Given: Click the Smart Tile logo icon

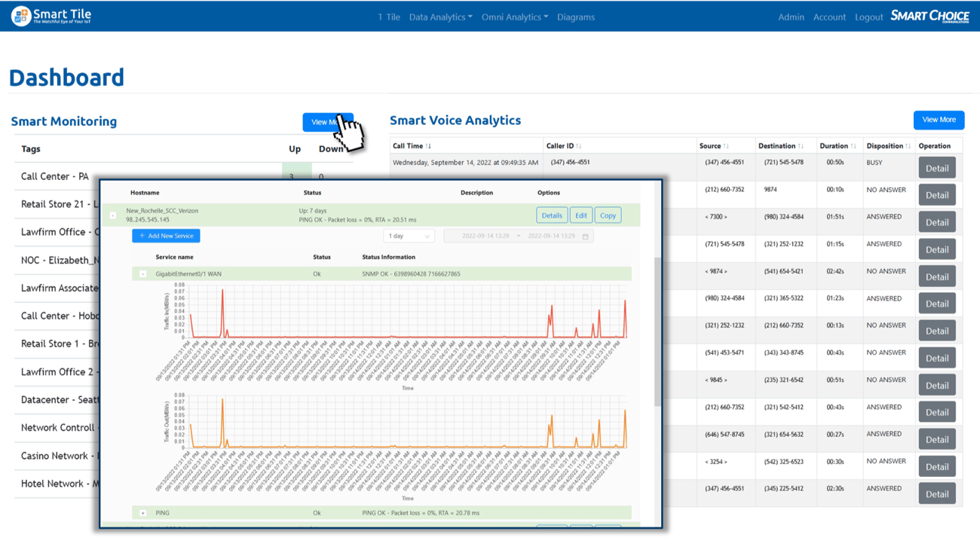Looking at the screenshot, I should (21, 16).
